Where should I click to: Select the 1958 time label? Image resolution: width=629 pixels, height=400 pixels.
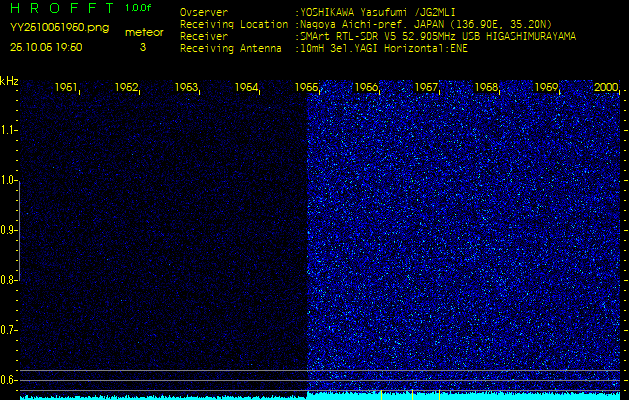[487, 88]
